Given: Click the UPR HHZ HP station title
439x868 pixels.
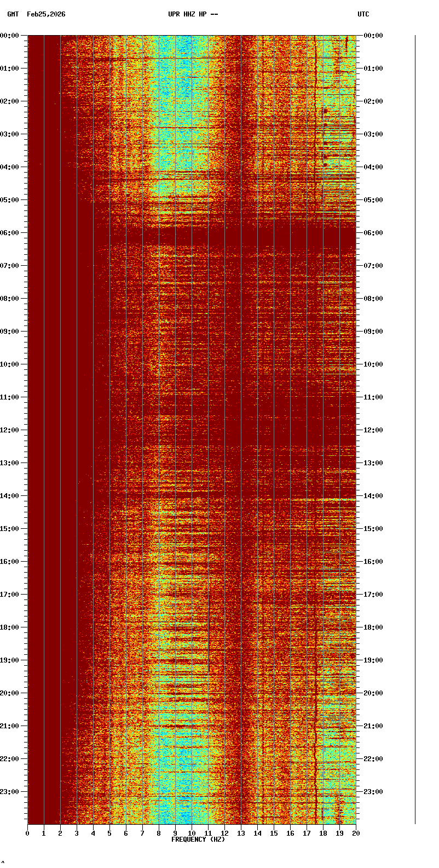Looking at the screenshot, I should [x=193, y=14].
